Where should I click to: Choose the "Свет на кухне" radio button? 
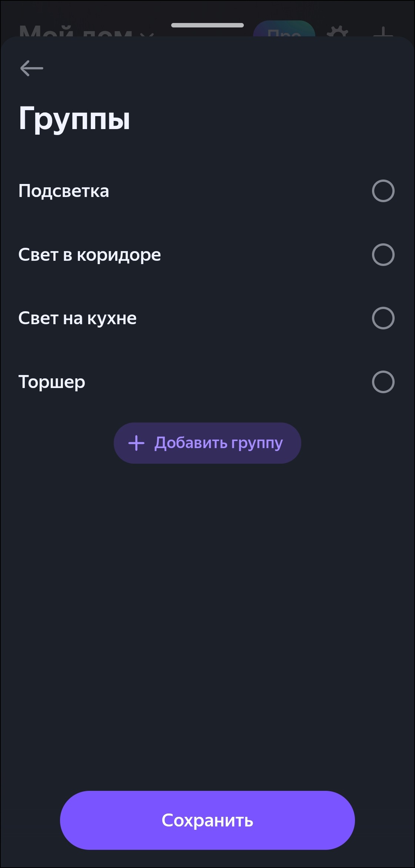click(x=383, y=318)
